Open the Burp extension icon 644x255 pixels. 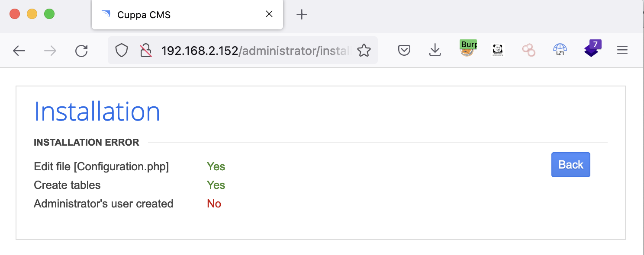click(467, 49)
